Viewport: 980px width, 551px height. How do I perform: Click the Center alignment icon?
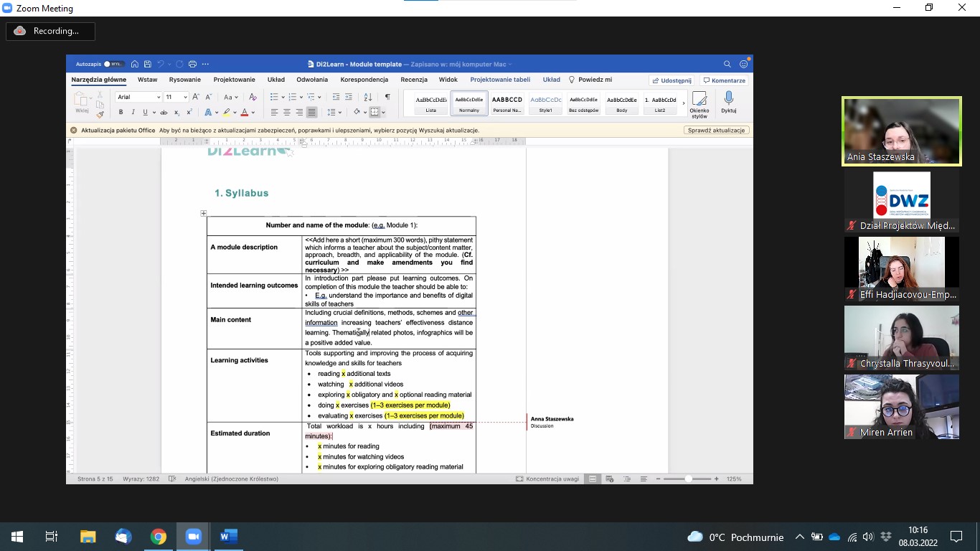point(287,112)
